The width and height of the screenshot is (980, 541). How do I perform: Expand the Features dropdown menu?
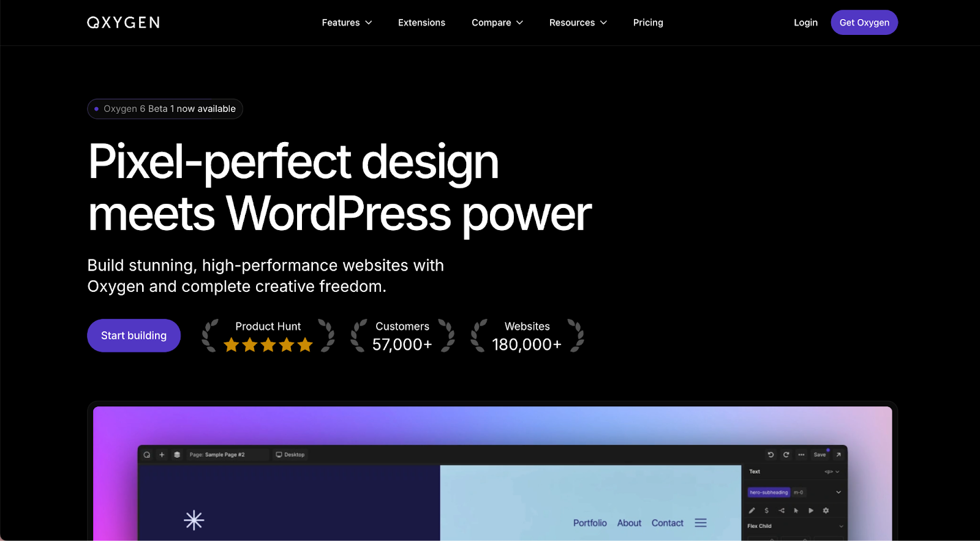coord(347,23)
